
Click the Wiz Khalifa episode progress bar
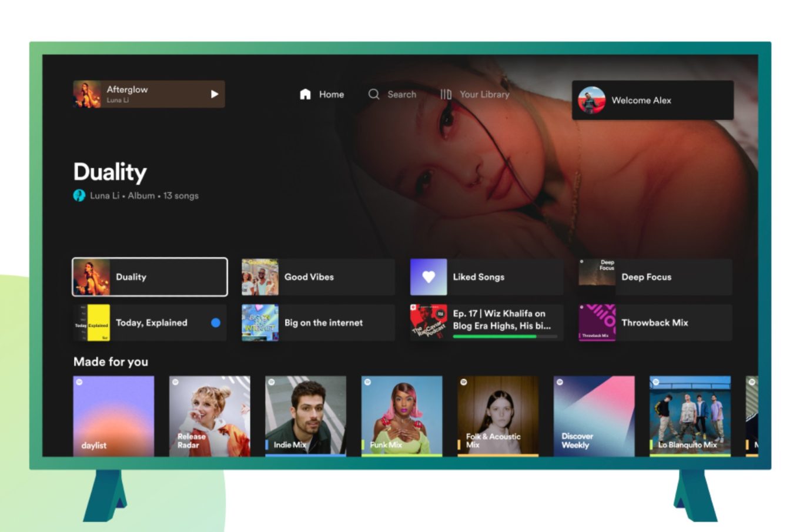504,337
